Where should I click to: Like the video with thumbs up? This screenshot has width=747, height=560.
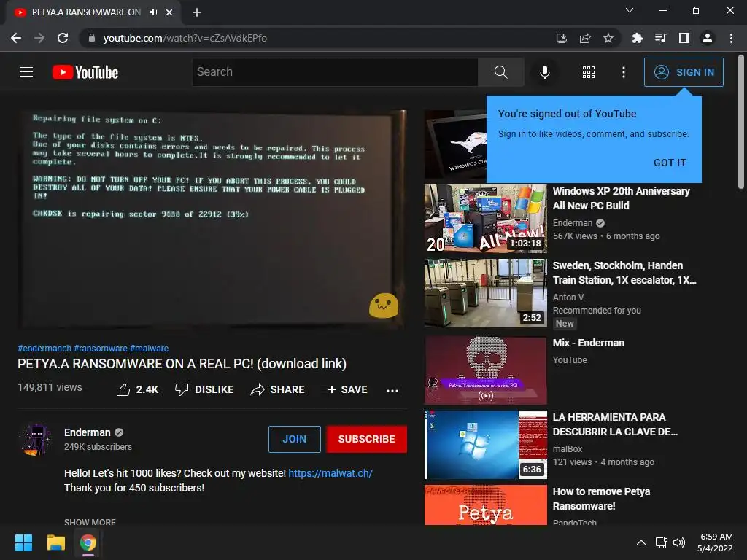137,389
